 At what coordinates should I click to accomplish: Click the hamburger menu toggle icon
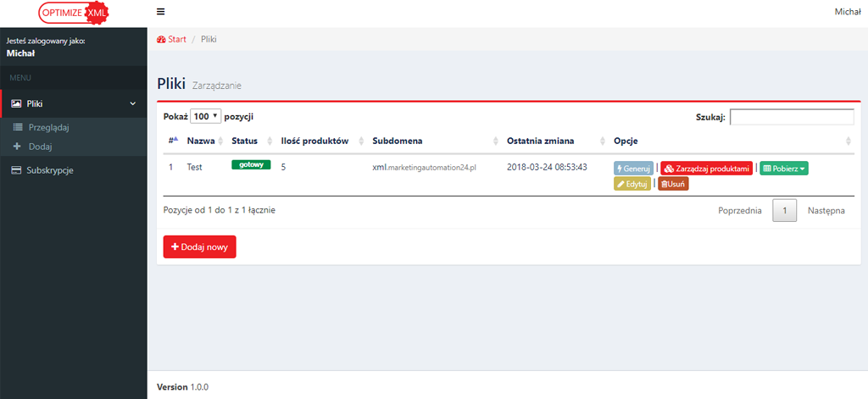click(x=161, y=12)
